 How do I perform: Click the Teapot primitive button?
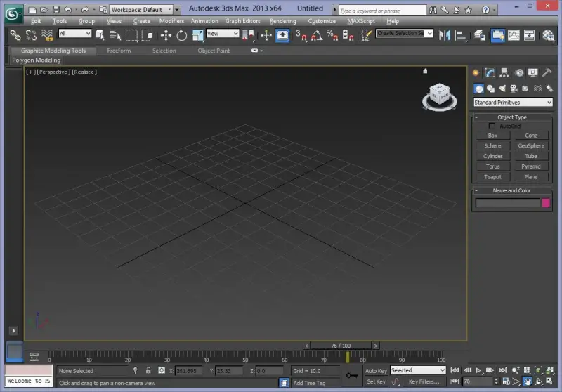pos(492,176)
